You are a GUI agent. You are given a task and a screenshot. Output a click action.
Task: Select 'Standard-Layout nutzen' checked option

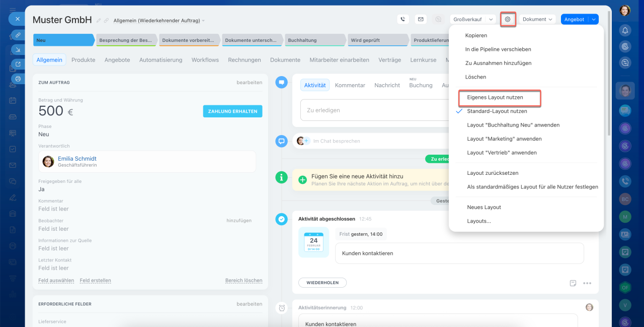(497, 111)
